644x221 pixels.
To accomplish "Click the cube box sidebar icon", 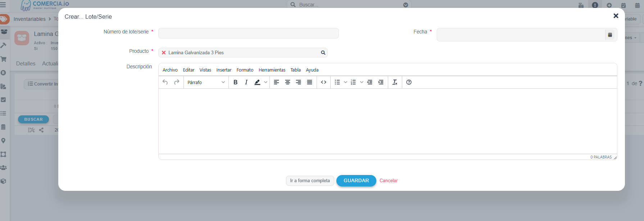I will click(4, 181).
